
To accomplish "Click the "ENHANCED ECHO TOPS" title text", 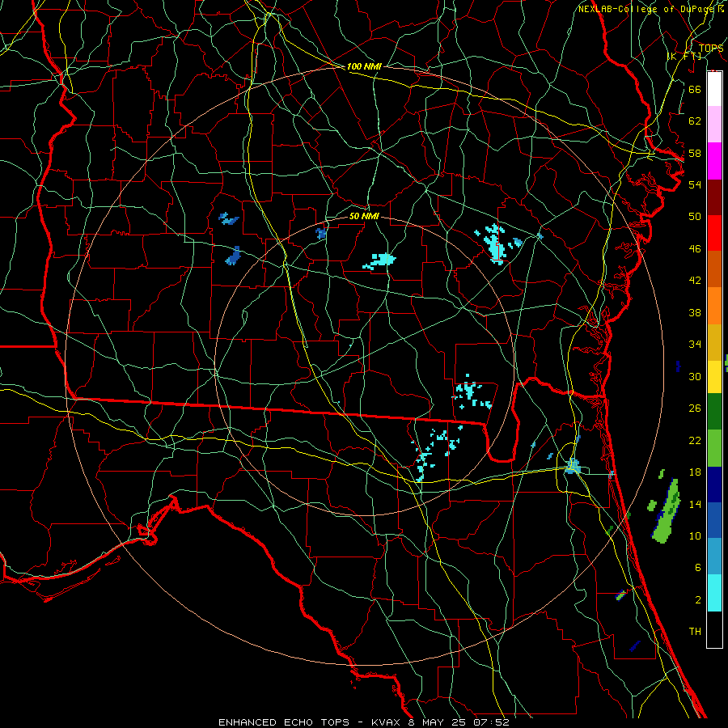I will click(x=284, y=722).
